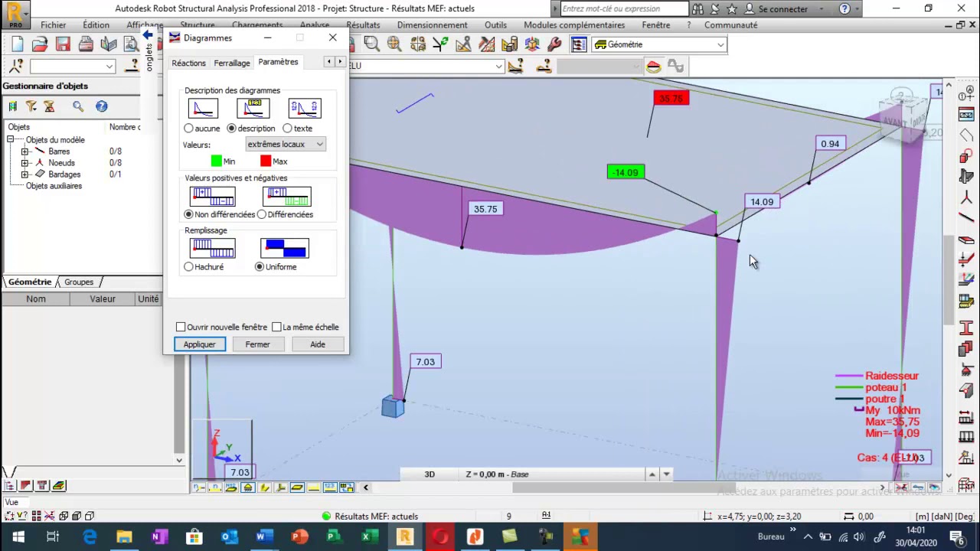
Task: Open Microsoft Edge from the taskbar
Action: 90,536
